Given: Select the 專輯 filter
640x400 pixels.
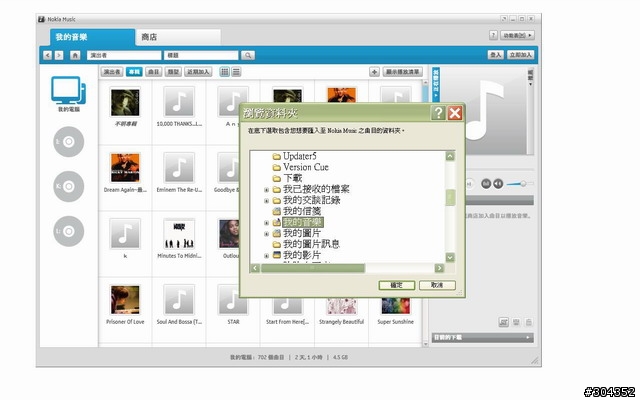Looking at the screenshot, I should pyautogui.click(x=134, y=72).
